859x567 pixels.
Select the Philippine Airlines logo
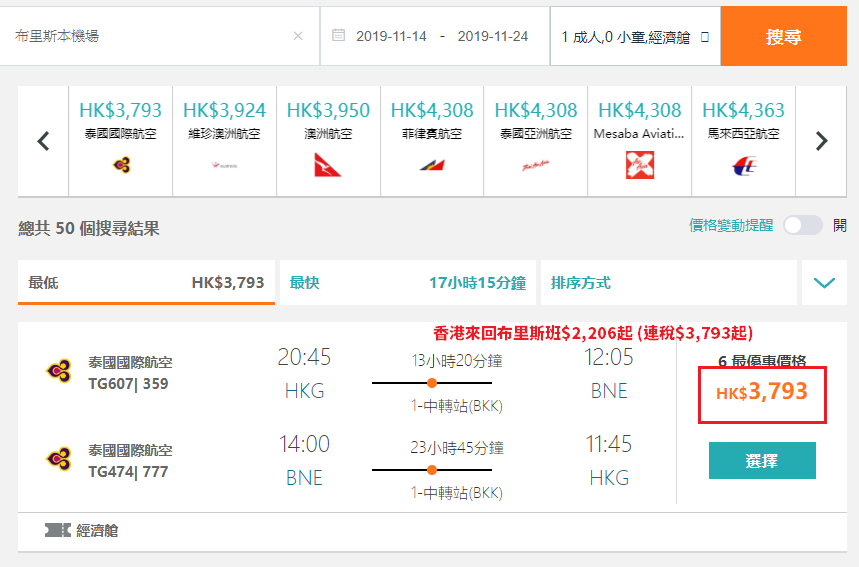coord(432,165)
